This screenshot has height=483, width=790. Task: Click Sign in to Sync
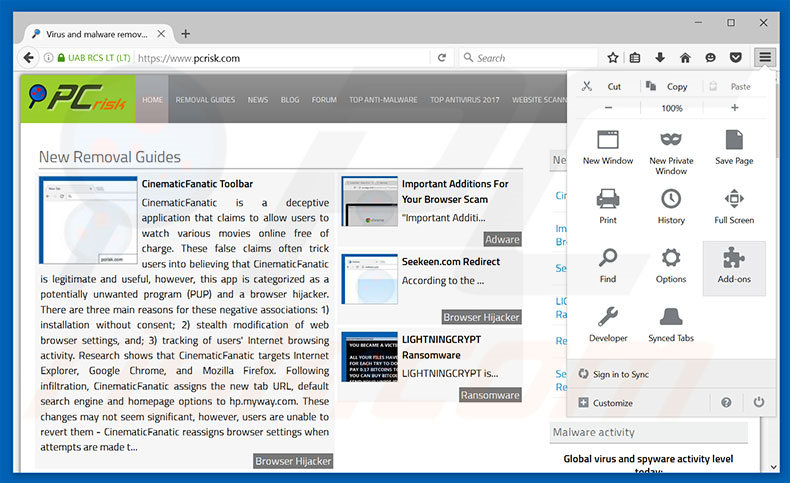click(x=620, y=374)
